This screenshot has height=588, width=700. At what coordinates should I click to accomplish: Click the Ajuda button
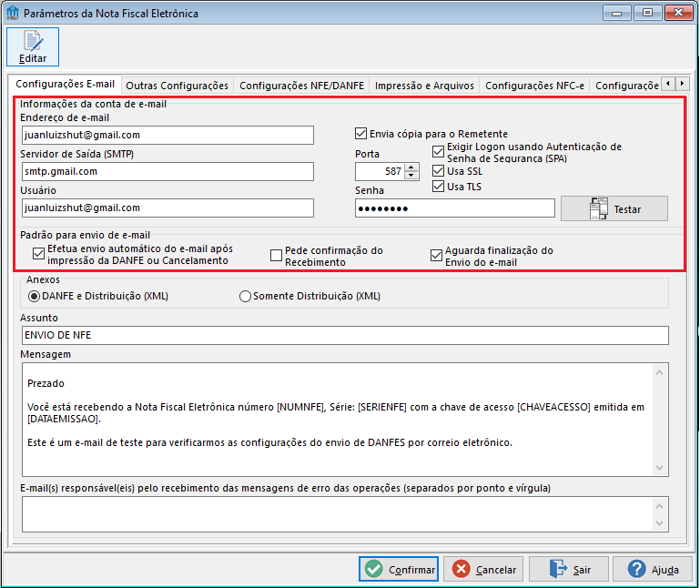653,569
